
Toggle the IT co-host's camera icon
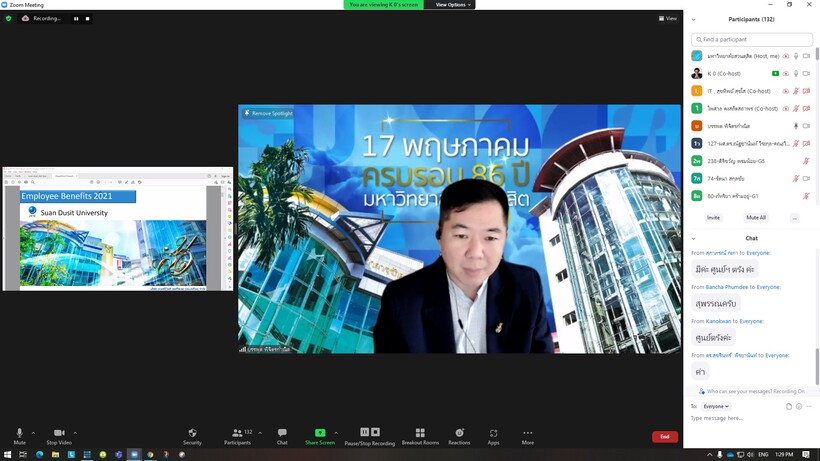click(806, 91)
